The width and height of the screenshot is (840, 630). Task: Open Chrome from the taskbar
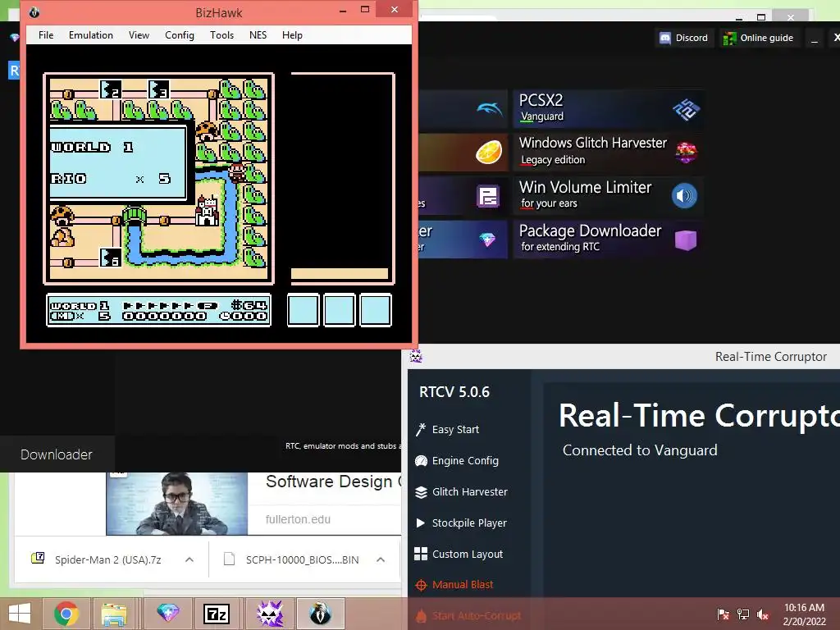coord(66,614)
